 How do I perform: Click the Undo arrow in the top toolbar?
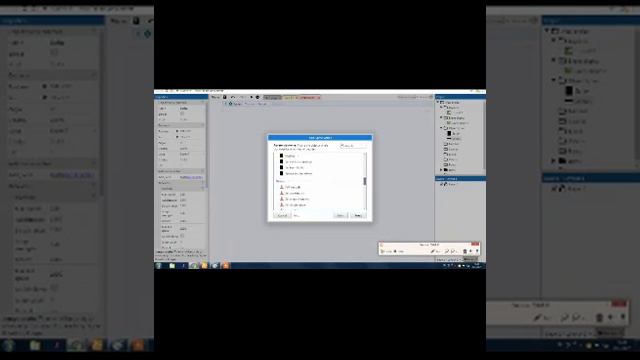pyautogui.click(x=233, y=97)
